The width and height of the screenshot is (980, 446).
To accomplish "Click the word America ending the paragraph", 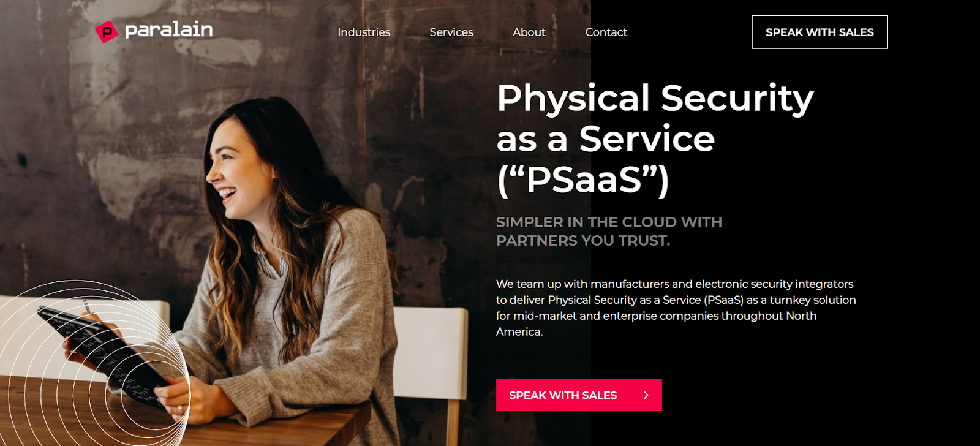I will click(518, 331).
